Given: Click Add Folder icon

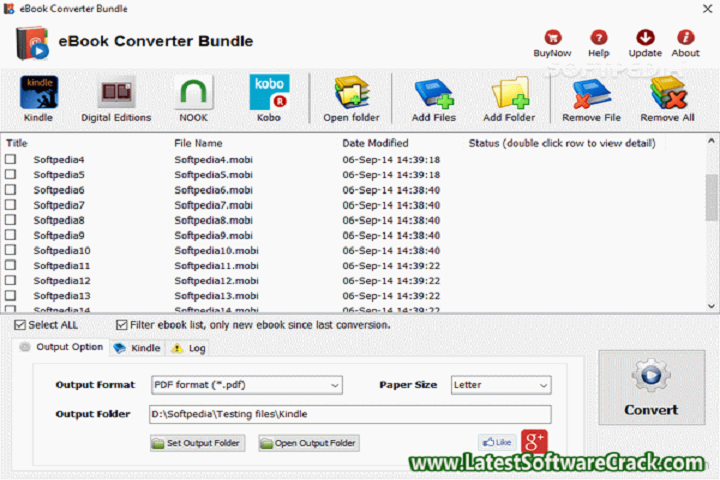Looking at the screenshot, I should click(510, 92).
